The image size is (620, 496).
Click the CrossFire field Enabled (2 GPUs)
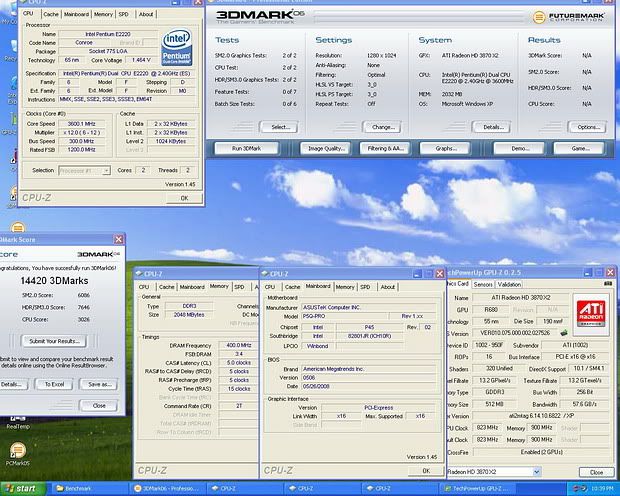pyautogui.click(x=541, y=452)
